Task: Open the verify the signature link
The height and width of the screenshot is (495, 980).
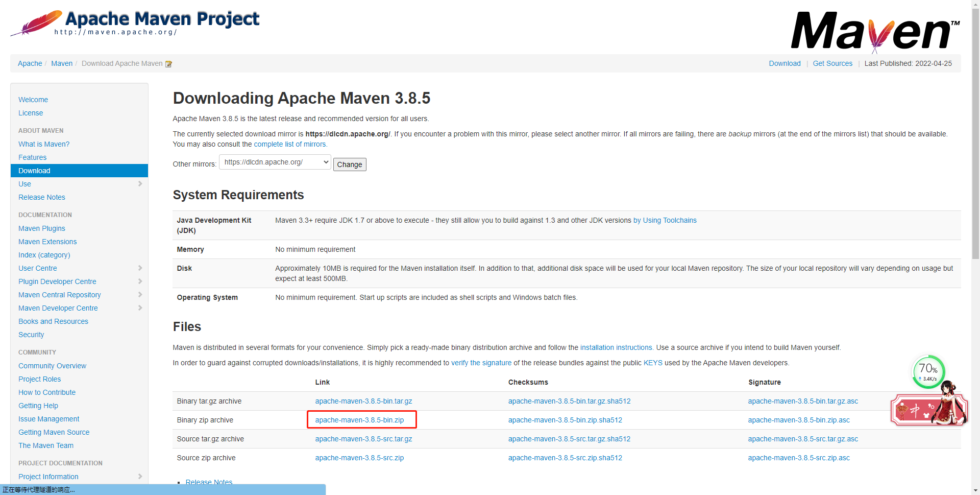Action: 481,363
